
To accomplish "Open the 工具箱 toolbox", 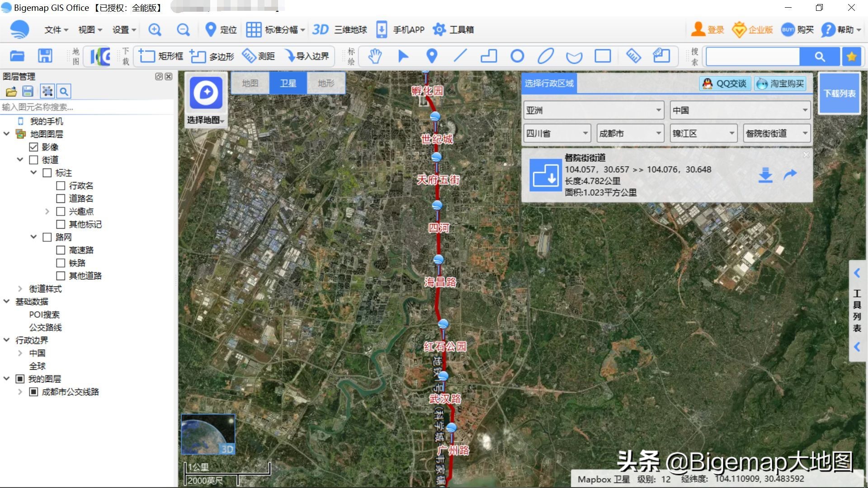I will click(x=453, y=29).
